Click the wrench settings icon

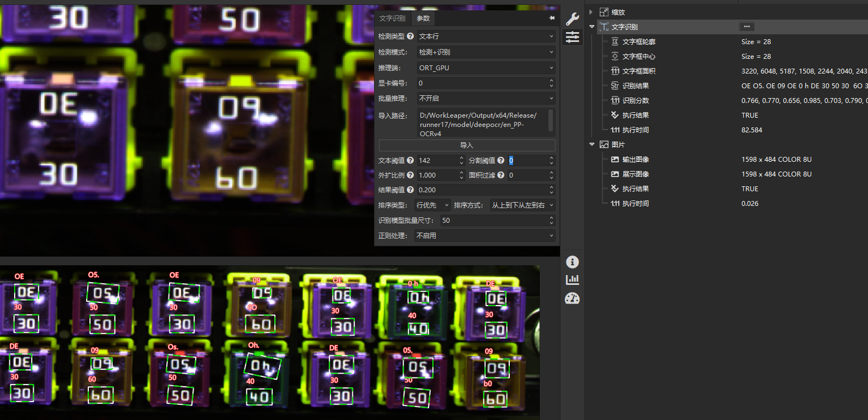tap(572, 19)
